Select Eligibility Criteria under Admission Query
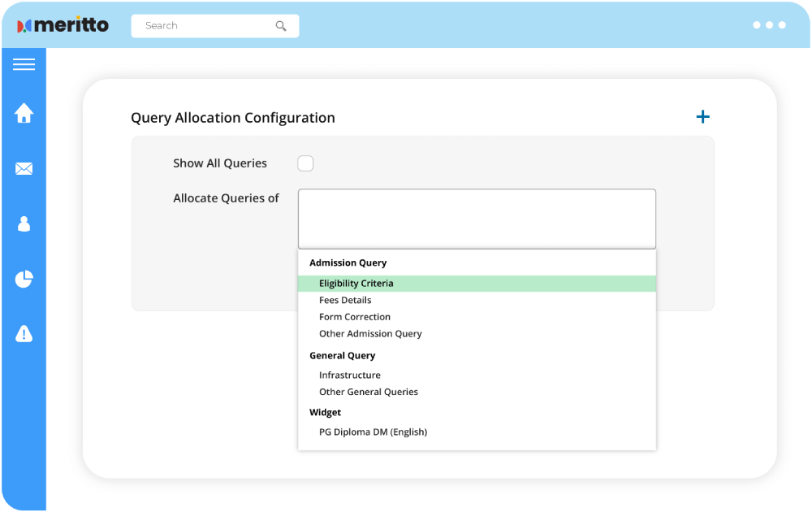Viewport: 812px width, 512px height. tap(356, 283)
